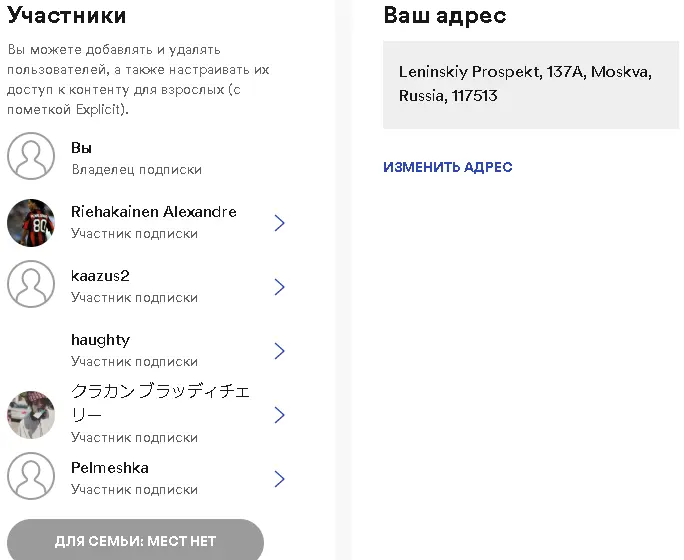Click Pelmeshka's placeholder avatar icon
The width and height of the screenshot is (684, 560).
point(31,476)
